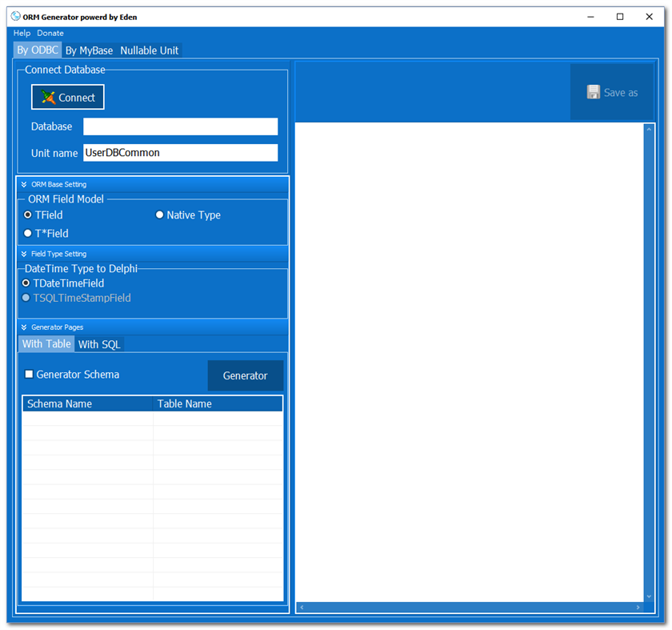Switch to the Nullable Unit tab
Screen dimensions: 672x630
(x=149, y=50)
